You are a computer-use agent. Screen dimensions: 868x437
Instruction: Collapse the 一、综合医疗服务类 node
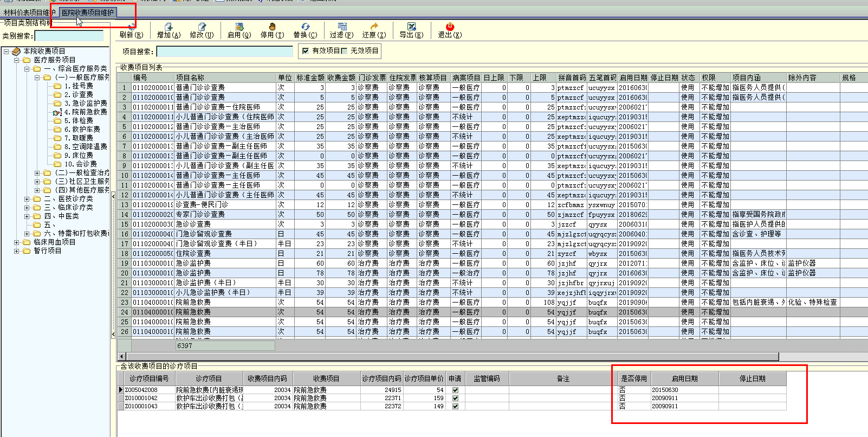pyautogui.click(x=27, y=69)
